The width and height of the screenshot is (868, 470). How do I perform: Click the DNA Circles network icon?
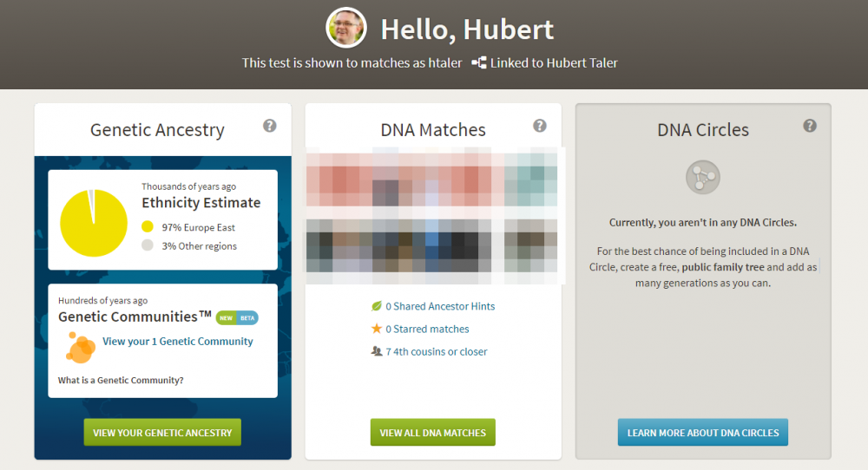click(703, 178)
